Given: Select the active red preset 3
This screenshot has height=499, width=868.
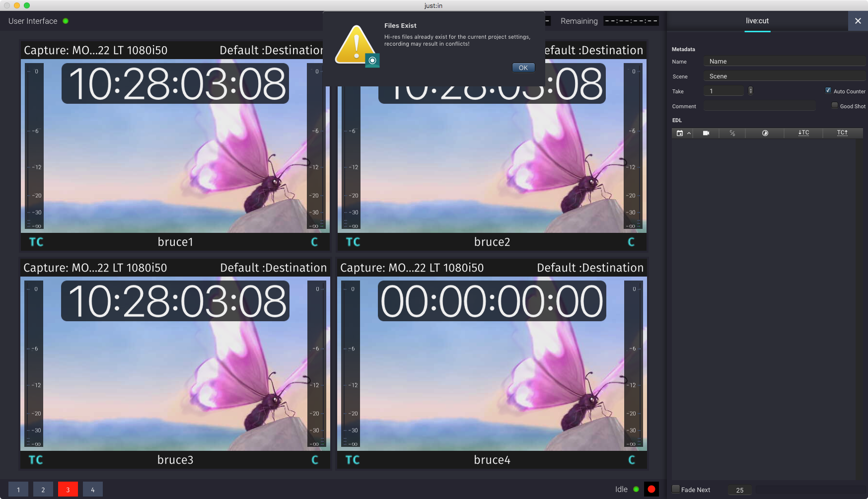Looking at the screenshot, I should [68, 490].
